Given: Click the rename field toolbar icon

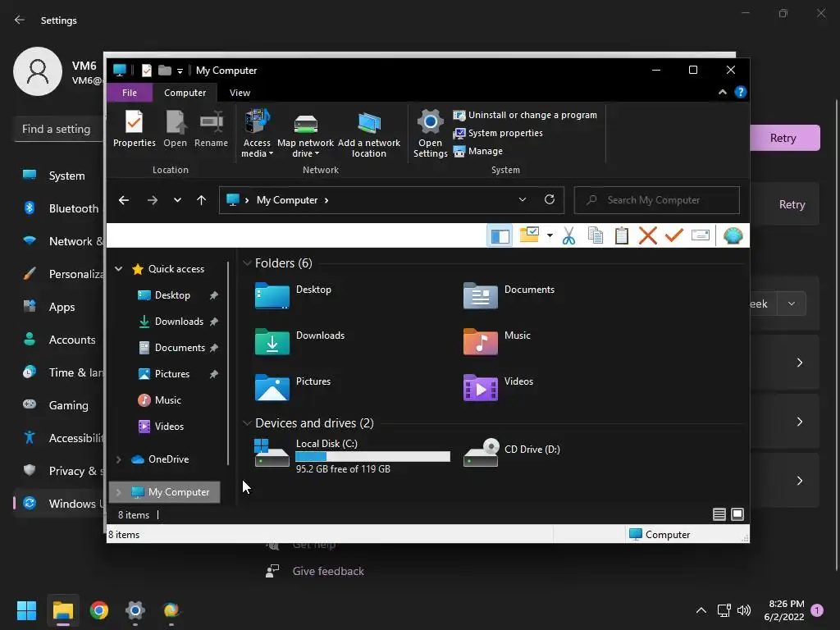Looking at the screenshot, I should coord(701,235).
